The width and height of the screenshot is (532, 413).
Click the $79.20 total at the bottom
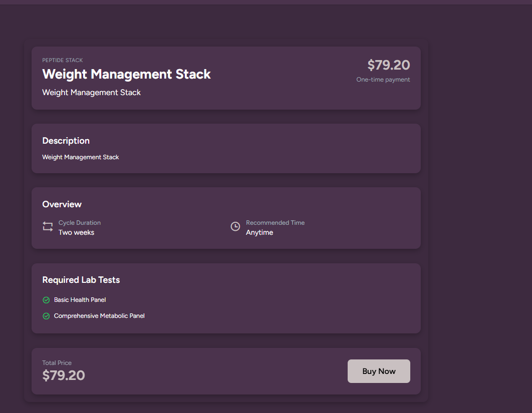click(x=63, y=375)
